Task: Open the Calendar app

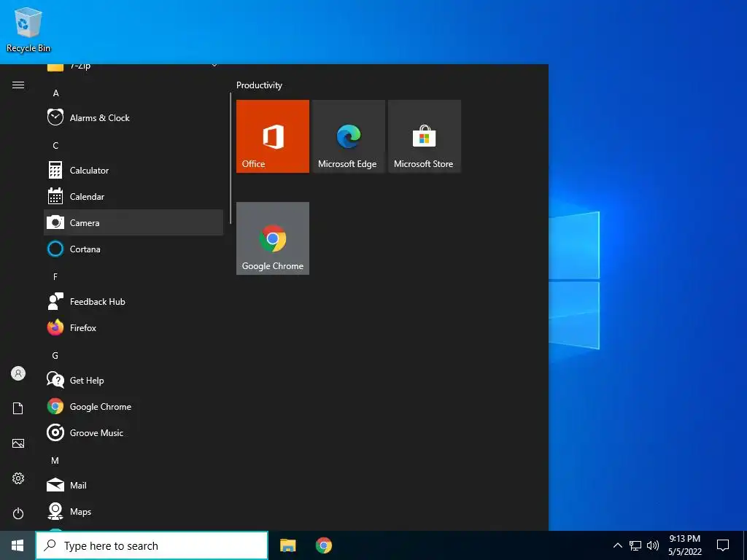Action: [x=133, y=196]
